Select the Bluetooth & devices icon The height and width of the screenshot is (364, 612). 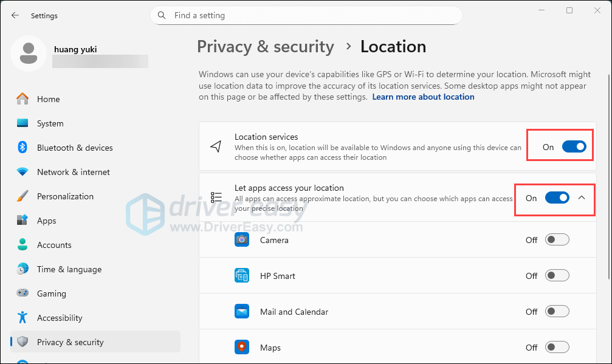[22, 148]
